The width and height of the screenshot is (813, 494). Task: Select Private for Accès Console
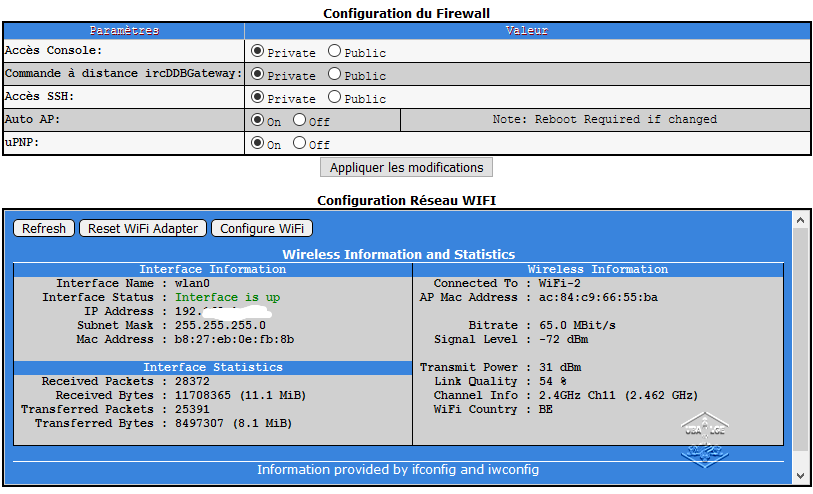[x=257, y=51]
